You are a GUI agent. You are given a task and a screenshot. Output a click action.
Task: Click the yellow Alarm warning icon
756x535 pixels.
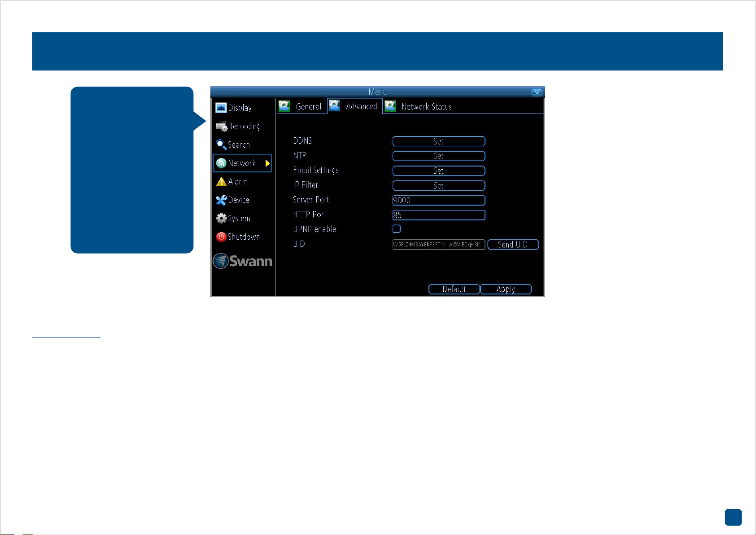[221, 181]
